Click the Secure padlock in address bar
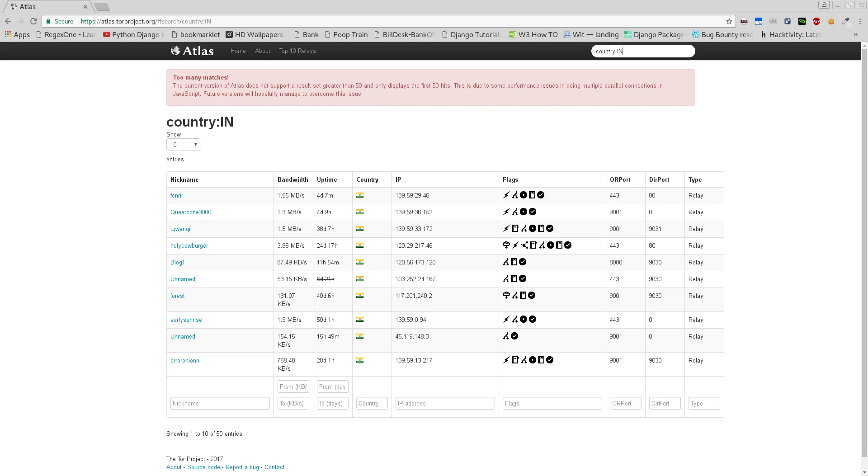 48,21
